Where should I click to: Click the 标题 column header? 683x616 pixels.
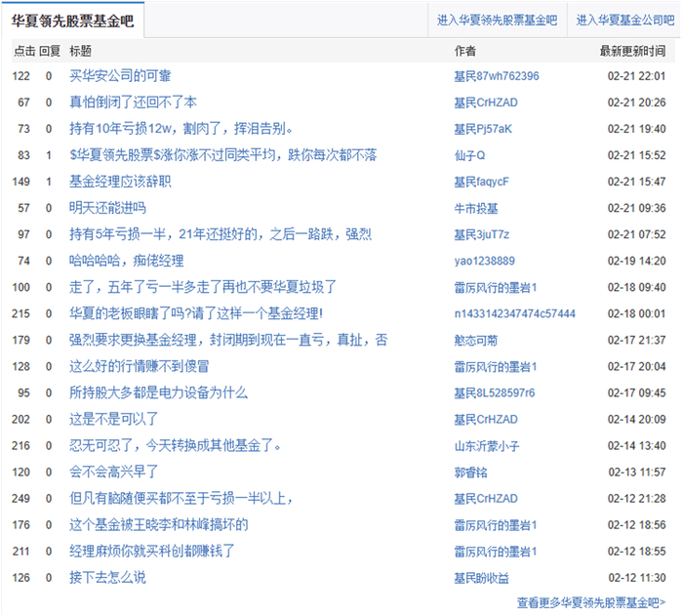[x=81, y=51]
